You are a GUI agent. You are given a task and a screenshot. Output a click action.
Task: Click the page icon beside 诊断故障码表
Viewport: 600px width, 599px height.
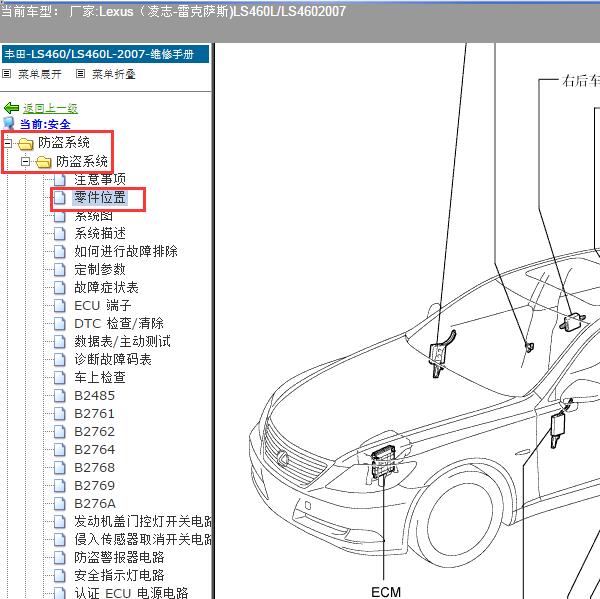pyautogui.click(x=59, y=359)
